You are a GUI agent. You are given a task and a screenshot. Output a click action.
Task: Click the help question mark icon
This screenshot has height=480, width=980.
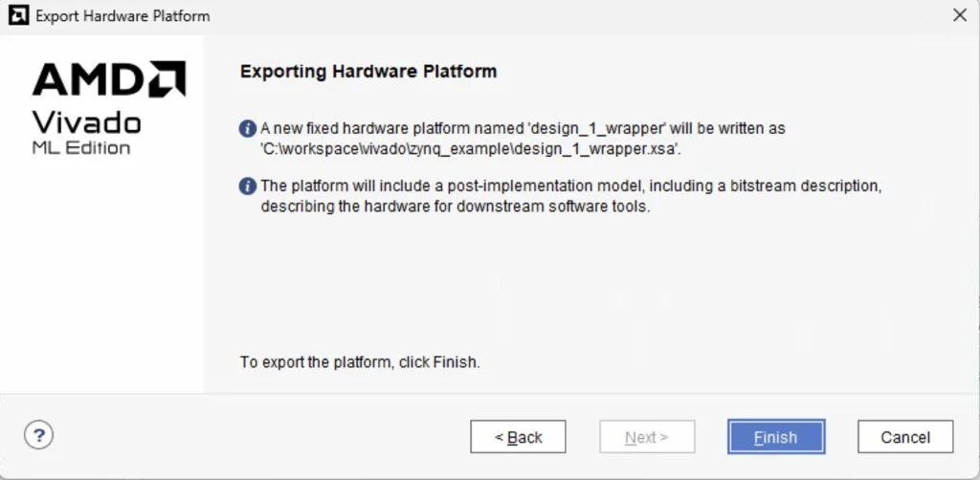tap(38, 436)
